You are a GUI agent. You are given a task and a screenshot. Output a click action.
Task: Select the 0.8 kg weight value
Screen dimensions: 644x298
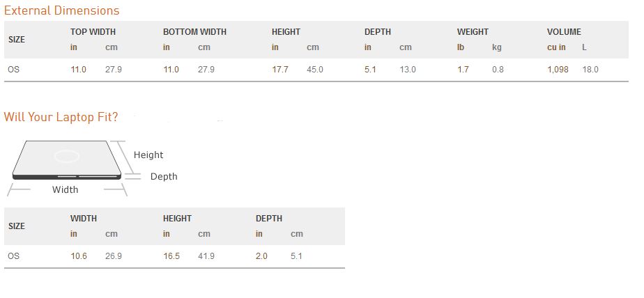point(498,70)
